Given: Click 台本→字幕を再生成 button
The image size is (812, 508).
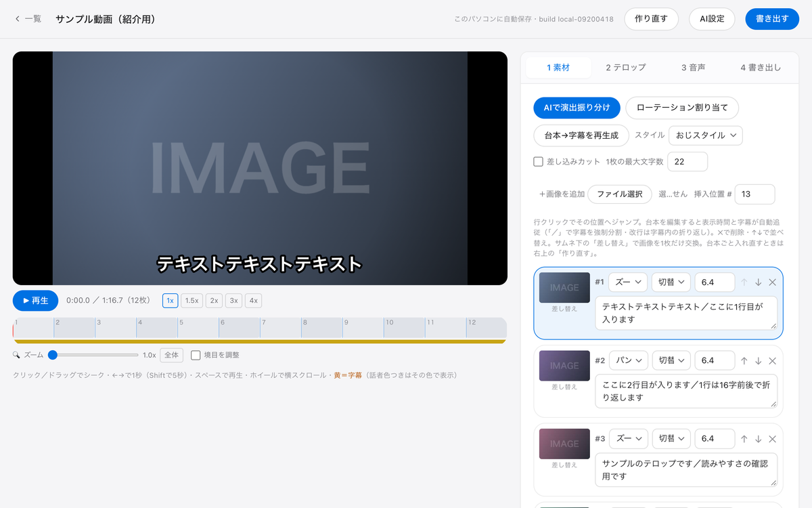Looking at the screenshot, I should 581,135.
